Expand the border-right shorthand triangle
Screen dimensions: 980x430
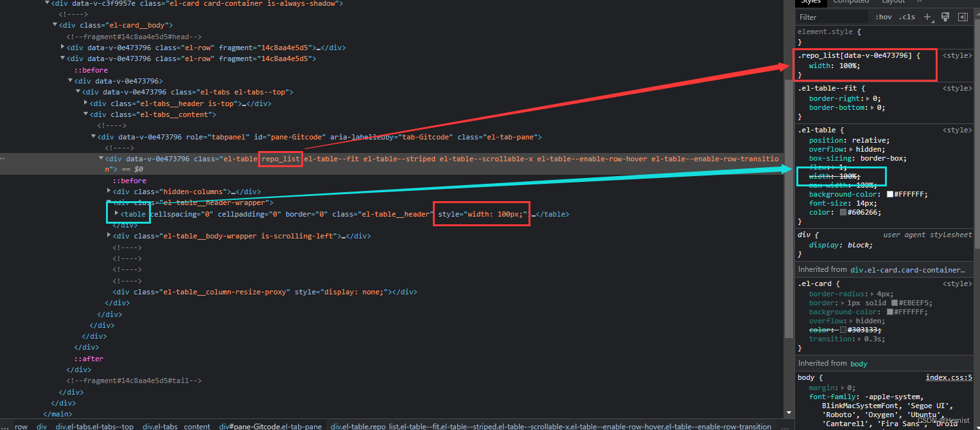pos(868,99)
